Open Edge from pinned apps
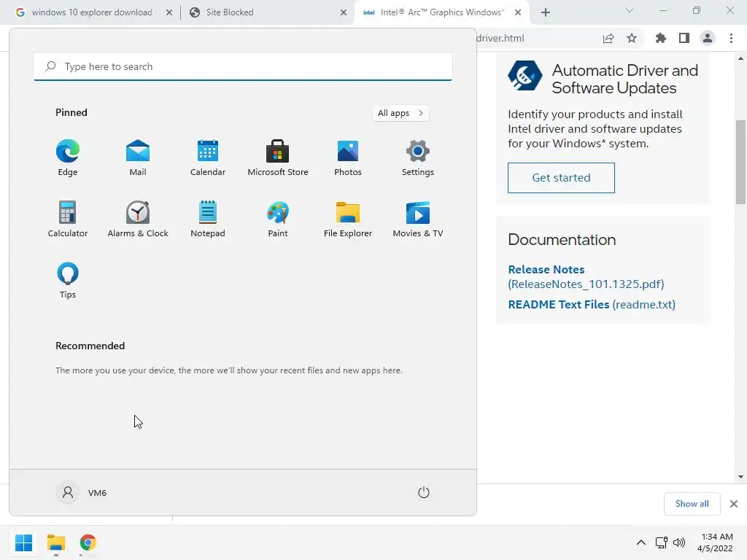Screen dimensions: 747x560 (x=68, y=158)
